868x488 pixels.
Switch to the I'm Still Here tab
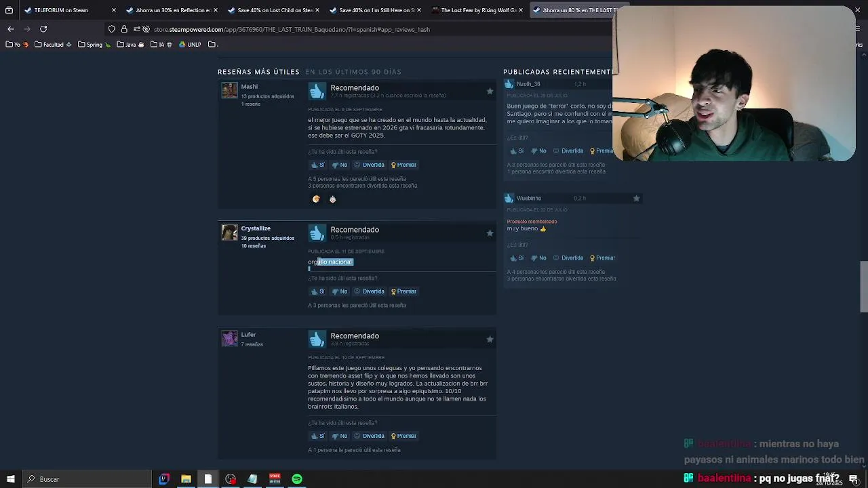[376, 10]
